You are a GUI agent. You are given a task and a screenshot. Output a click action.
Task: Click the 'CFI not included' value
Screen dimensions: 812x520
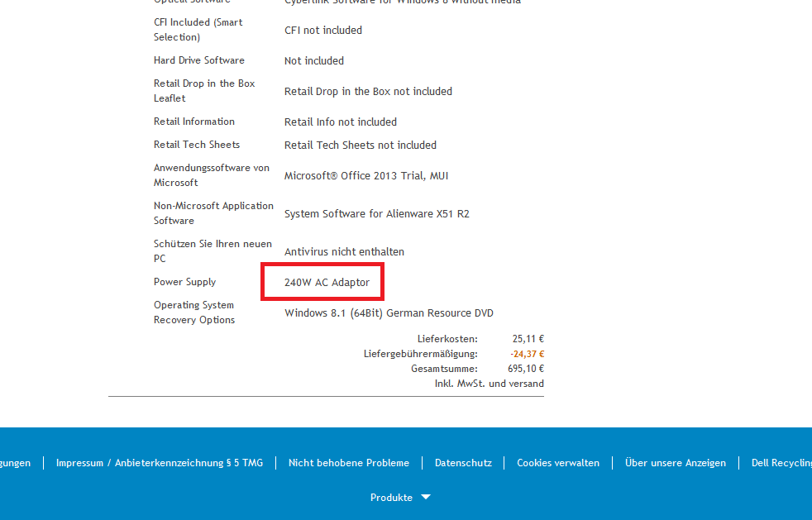click(322, 30)
